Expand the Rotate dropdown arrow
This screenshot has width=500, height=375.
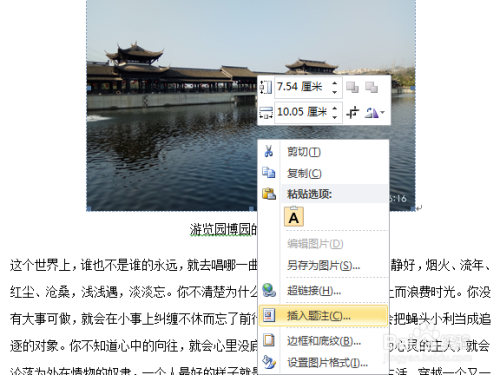(382, 113)
